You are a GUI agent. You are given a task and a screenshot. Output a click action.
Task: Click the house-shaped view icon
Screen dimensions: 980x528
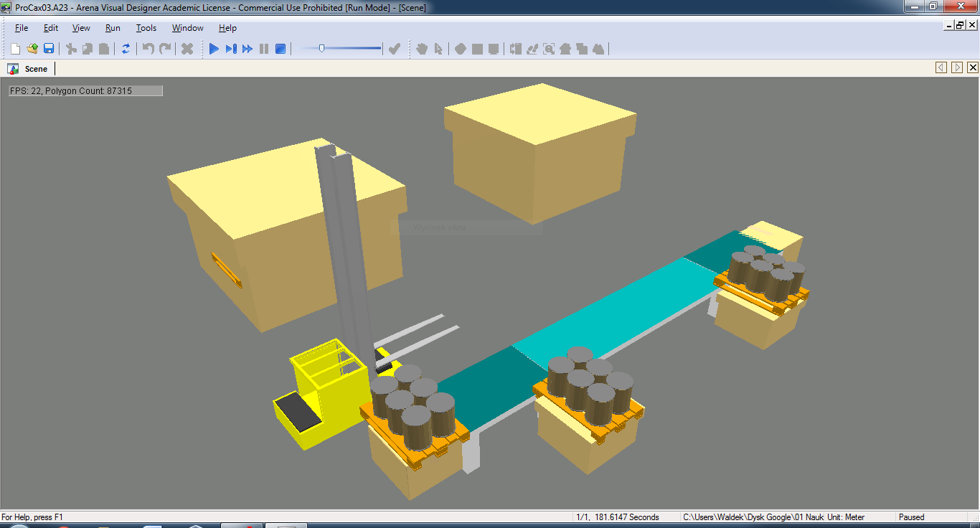[x=565, y=49]
